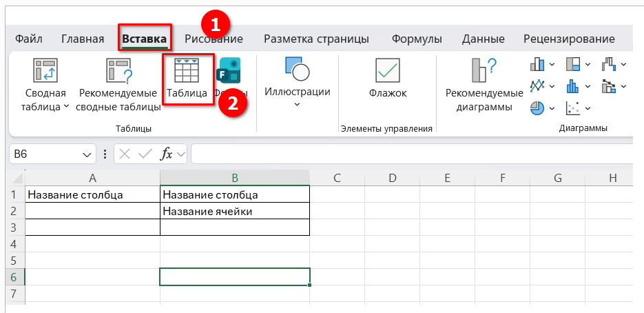This screenshot has width=644, height=313.
Task: Go to the Формулы tab
Action: (417, 39)
